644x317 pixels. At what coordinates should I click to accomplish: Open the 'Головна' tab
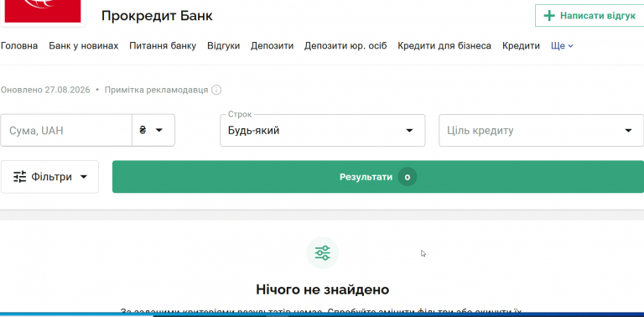(19, 45)
